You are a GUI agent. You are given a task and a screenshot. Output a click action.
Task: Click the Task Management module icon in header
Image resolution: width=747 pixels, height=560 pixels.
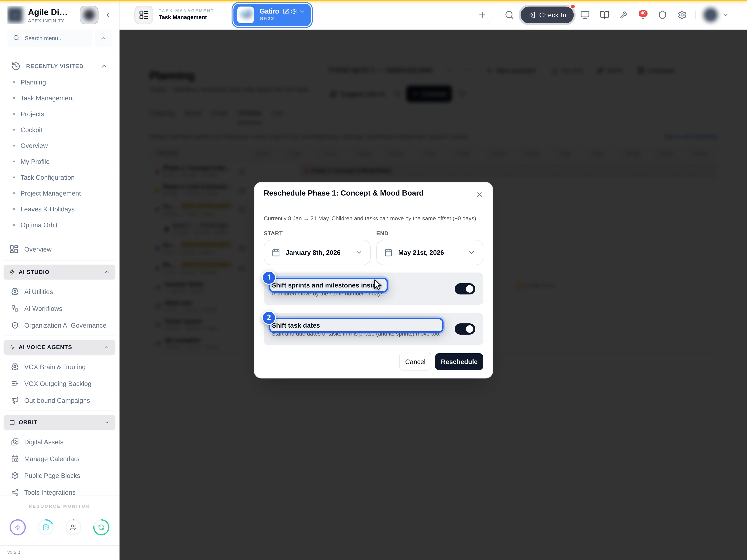coord(144,15)
